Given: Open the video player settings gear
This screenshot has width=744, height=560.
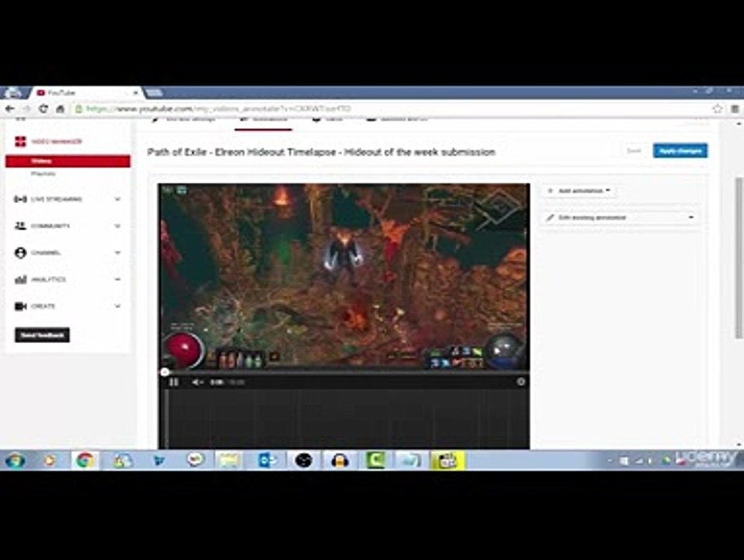Looking at the screenshot, I should pyautogui.click(x=521, y=382).
